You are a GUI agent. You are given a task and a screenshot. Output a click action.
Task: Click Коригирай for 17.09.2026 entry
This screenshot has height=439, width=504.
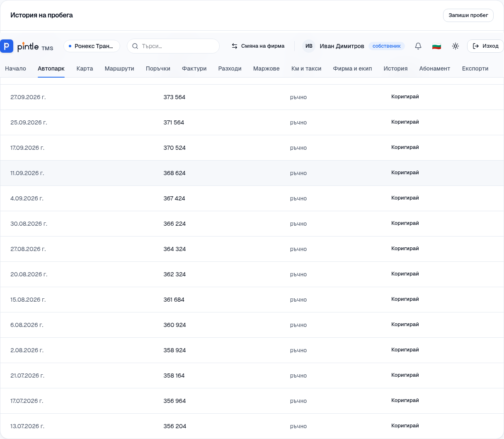click(405, 147)
